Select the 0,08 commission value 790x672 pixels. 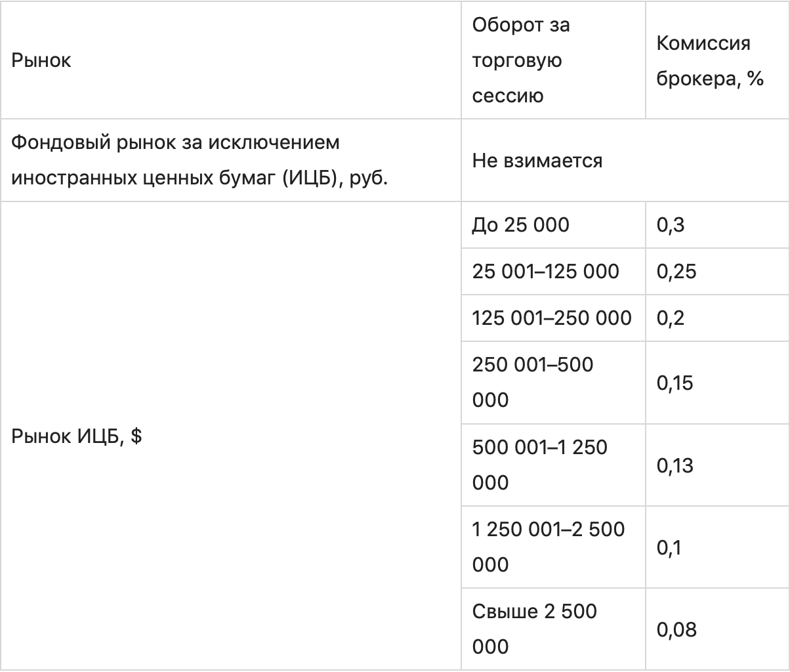(676, 629)
